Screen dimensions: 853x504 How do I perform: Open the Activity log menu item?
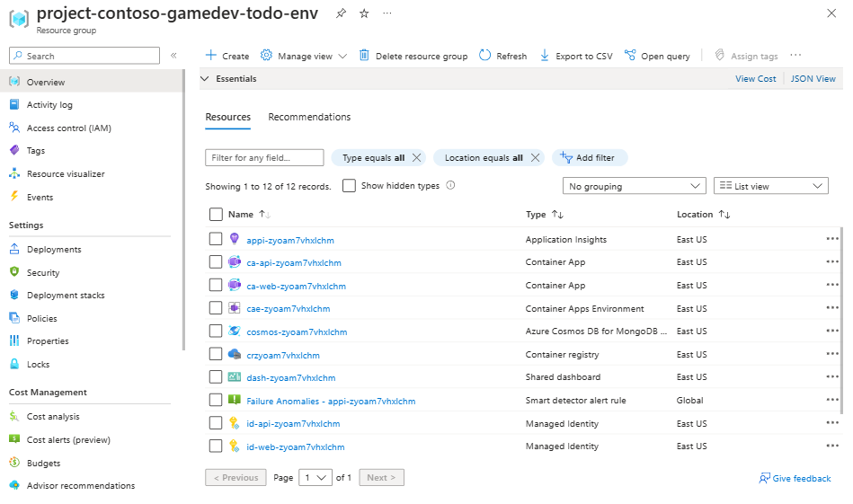(x=49, y=104)
